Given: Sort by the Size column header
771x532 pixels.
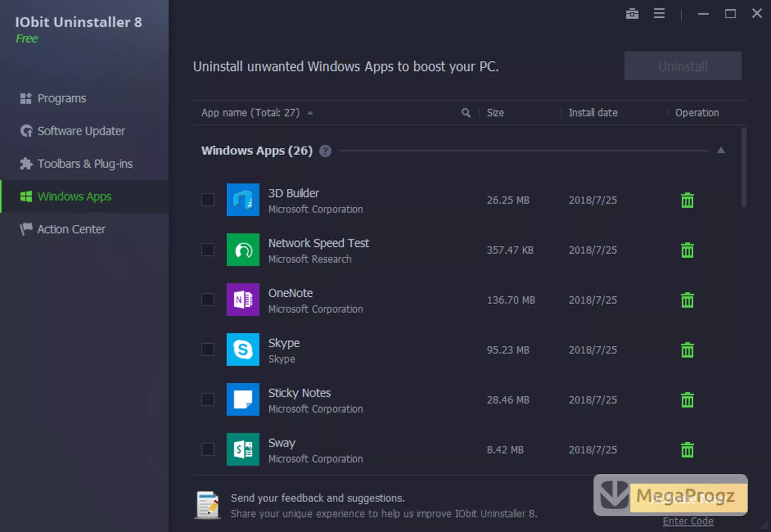Looking at the screenshot, I should (495, 113).
